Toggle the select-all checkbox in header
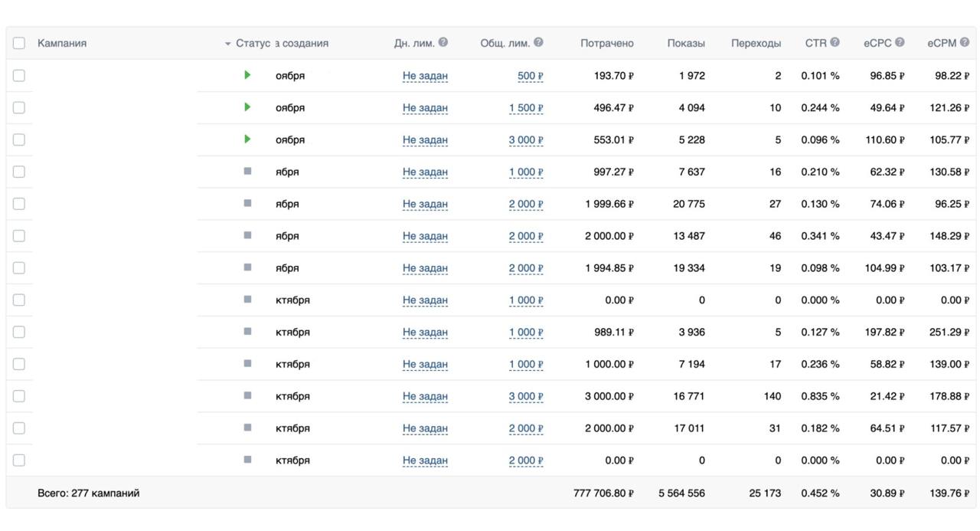 [19, 44]
